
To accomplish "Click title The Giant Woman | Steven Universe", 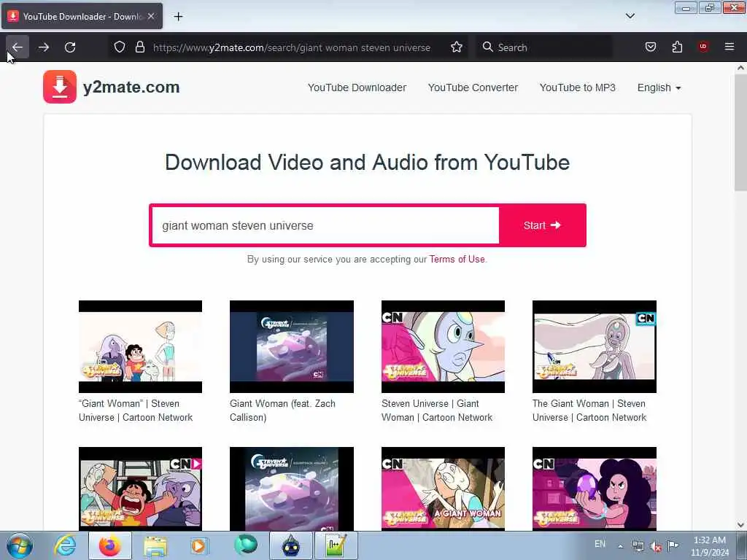I will tap(589, 411).
